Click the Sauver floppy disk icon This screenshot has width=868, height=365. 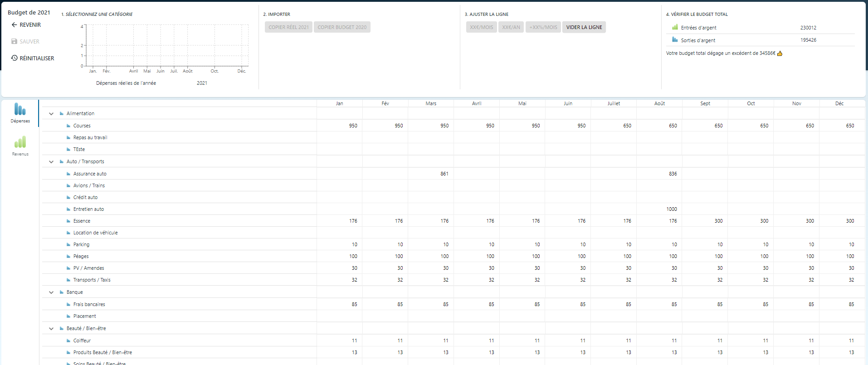14,42
